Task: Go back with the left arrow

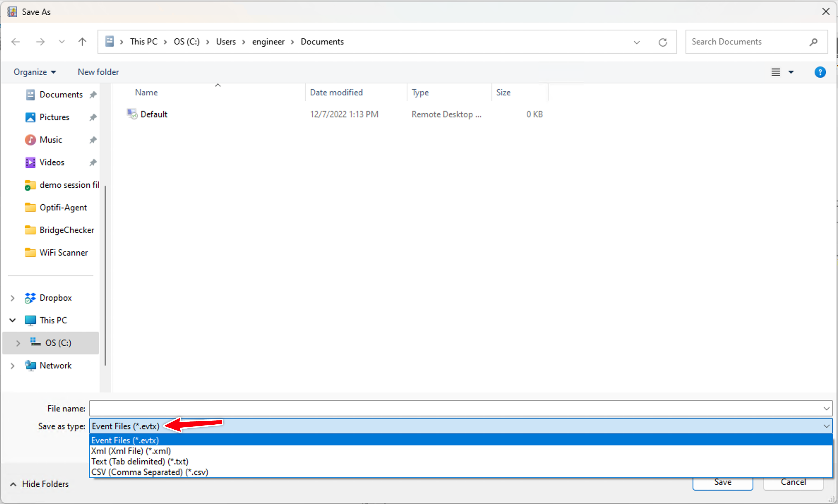Action: point(16,42)
